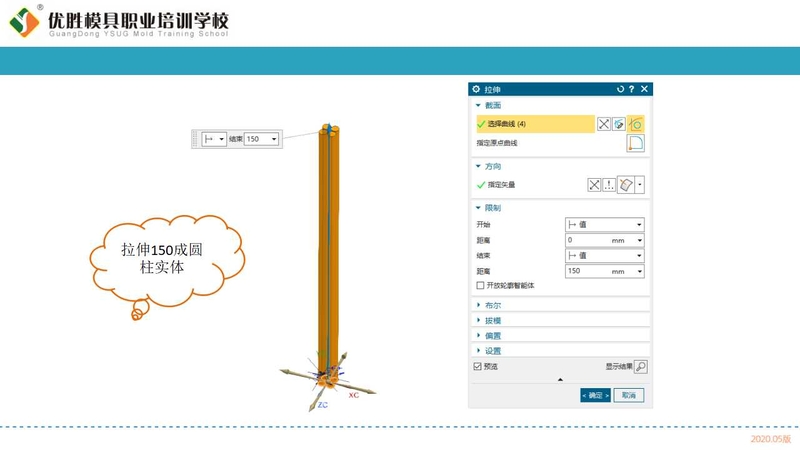Open the vector type dropdown arrow

[x=640, y=185]
